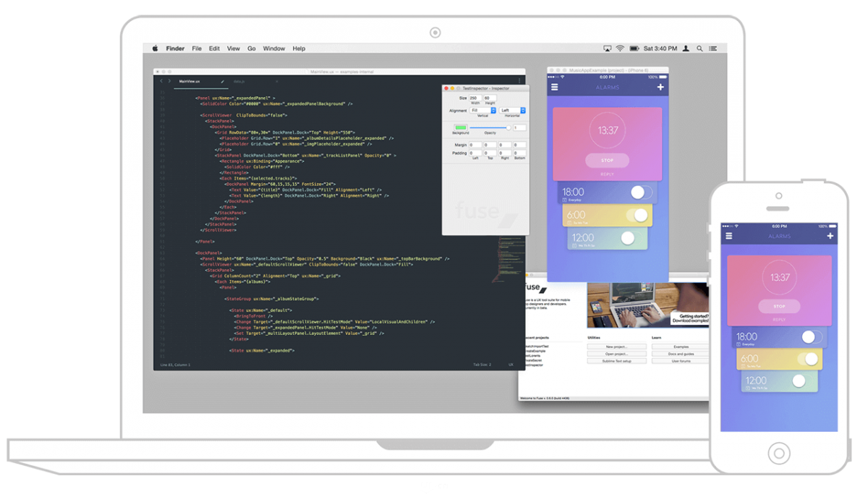Click 13:37 clock circle in laptop preview

[x=608, y=131]
